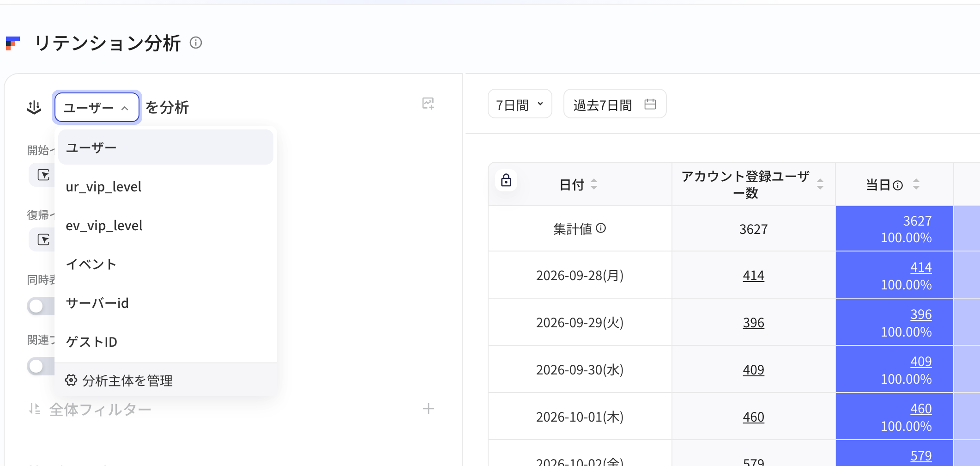Select サーバーid option
Viewport: 980px width, 466px height.
point(166,303)
